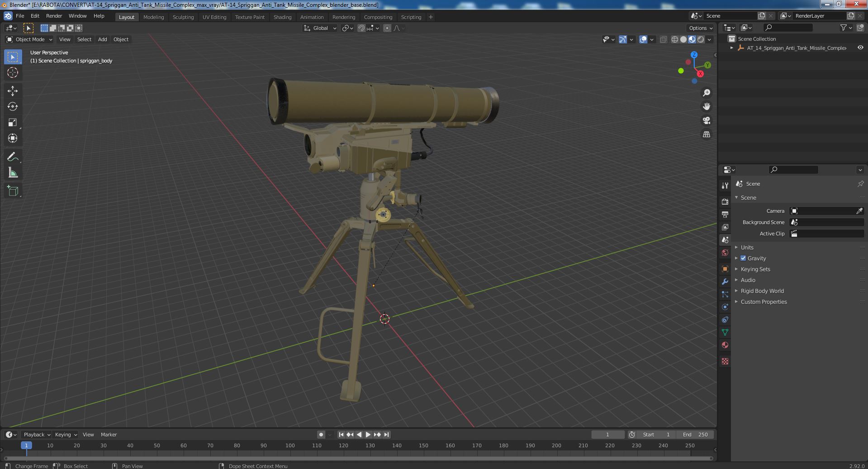Click the Z axis on navigation gizmo
The image size is (868, 469).
click(x=694, y=55)
